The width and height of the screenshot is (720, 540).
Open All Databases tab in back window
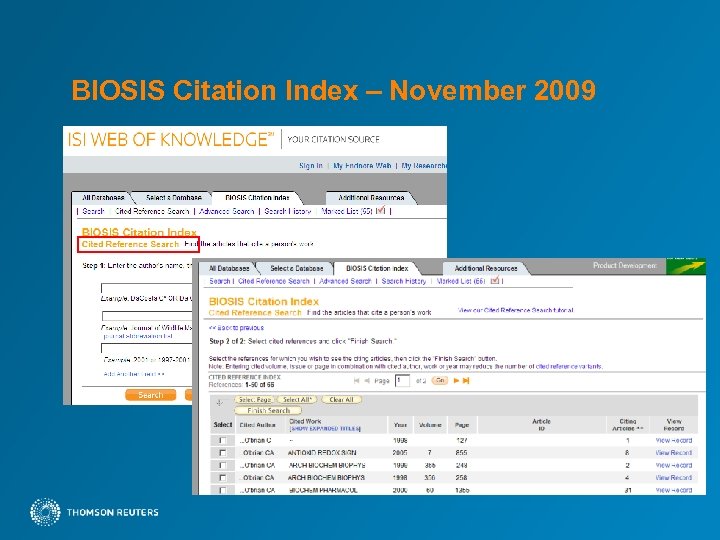(103, 198)
